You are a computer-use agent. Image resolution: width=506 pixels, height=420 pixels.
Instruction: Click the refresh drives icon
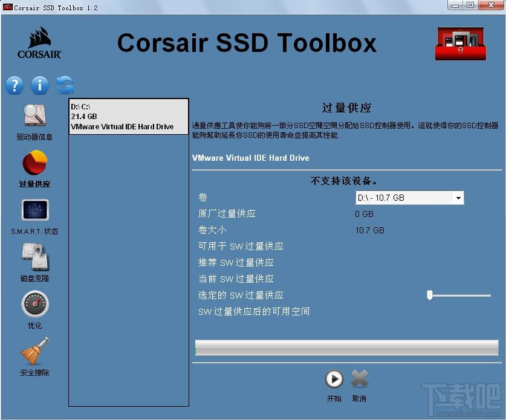(65, 85)
